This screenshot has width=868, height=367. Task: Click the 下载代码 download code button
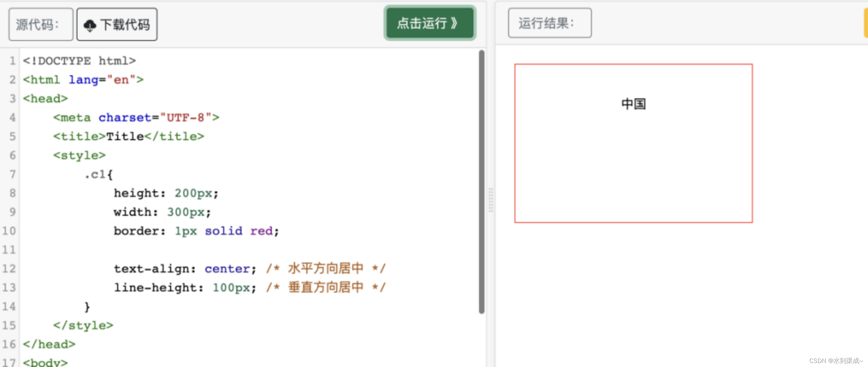point(117,25)
